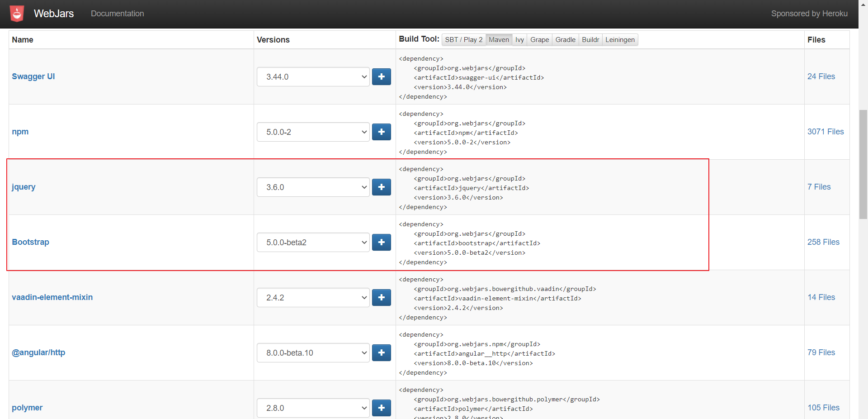Open the npm project link
Viewport: 868px width, 419px height.
(20, 132)
